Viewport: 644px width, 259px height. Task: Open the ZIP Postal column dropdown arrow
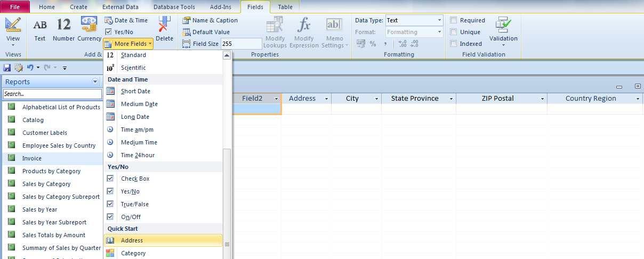542,99
